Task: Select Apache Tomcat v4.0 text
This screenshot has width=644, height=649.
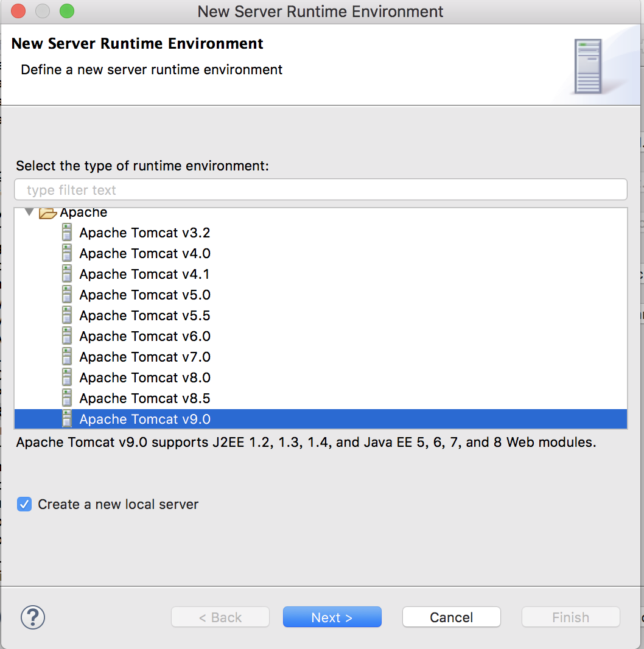Action: click(145, 253)
